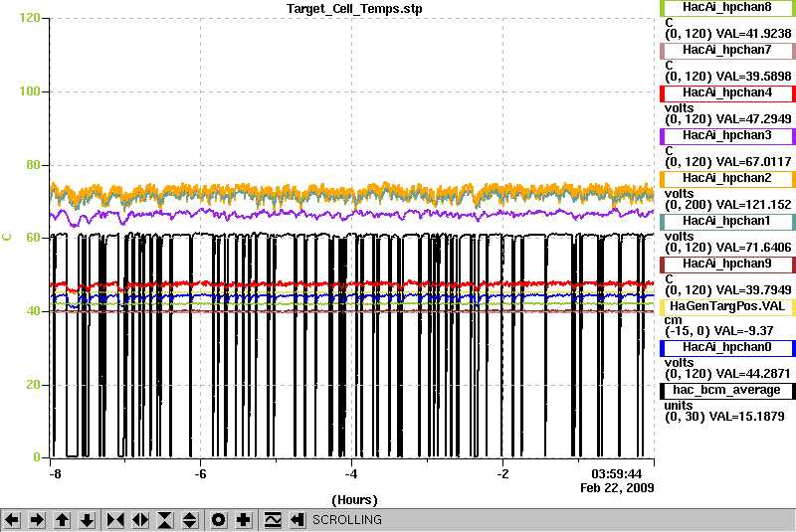
Task: Pan the graph right with right arrow
Action: pyautogui.click(x=37, y=520)
